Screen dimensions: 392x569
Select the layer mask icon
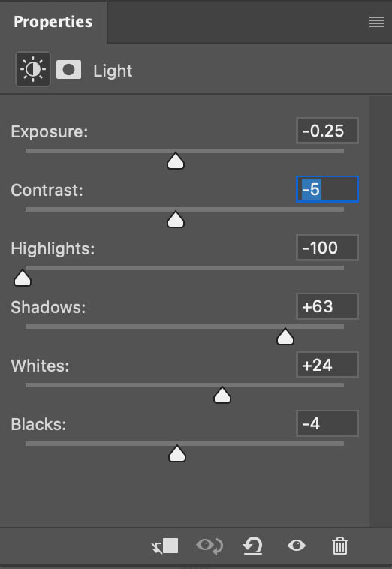pos(68,69)
